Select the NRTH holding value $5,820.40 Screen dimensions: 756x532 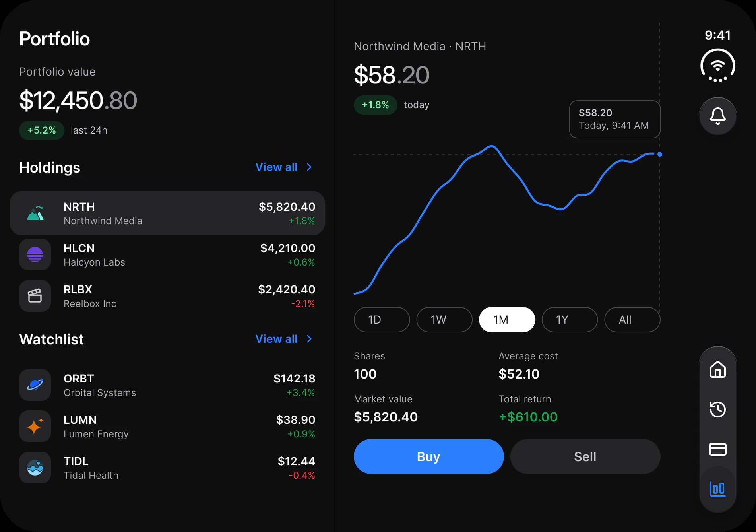pos(287,207)
